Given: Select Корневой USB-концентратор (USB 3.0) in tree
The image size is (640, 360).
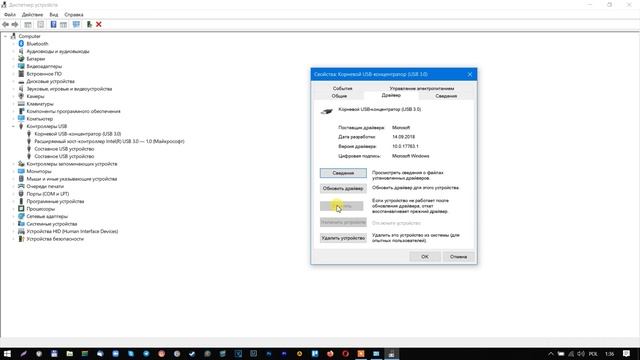Looking at the screenshot, I should click(x=78, y=134).
